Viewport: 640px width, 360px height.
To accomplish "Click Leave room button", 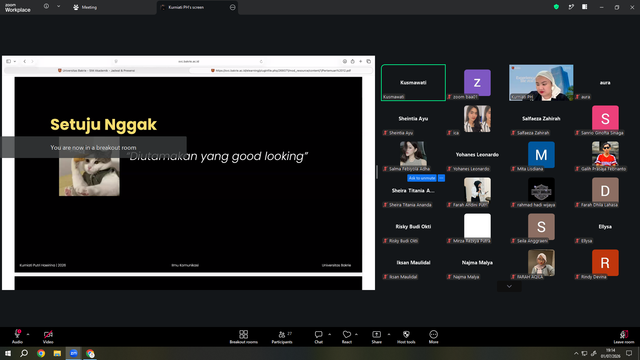I will [624, 336].
